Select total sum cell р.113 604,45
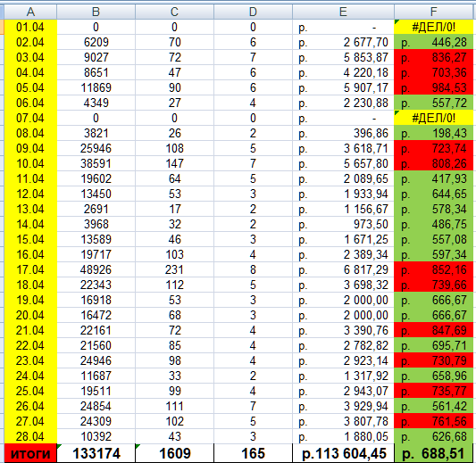This screenshot has width=476, height=463. pos(343,453)
